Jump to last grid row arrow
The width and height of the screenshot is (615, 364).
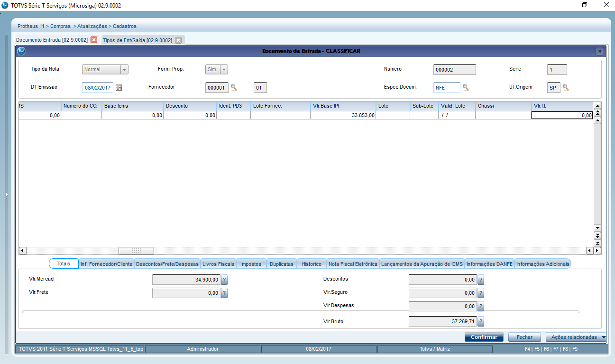[x=597, y=243]
